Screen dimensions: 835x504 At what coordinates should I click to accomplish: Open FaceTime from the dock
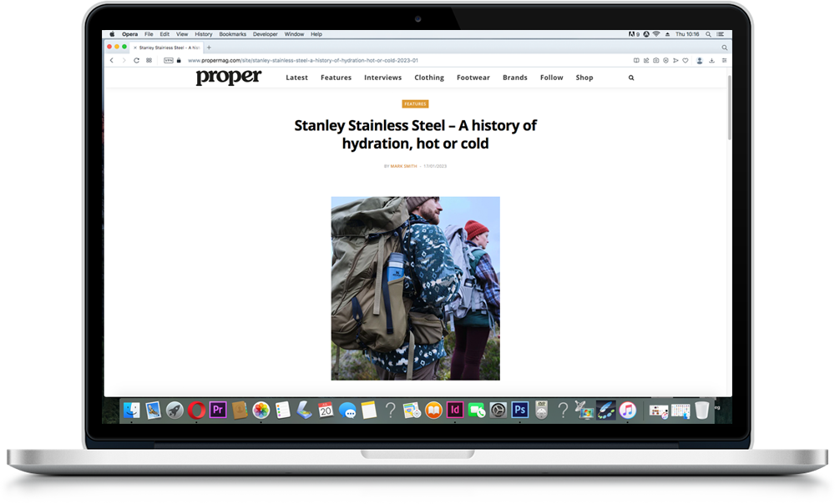tap(477, 411)
